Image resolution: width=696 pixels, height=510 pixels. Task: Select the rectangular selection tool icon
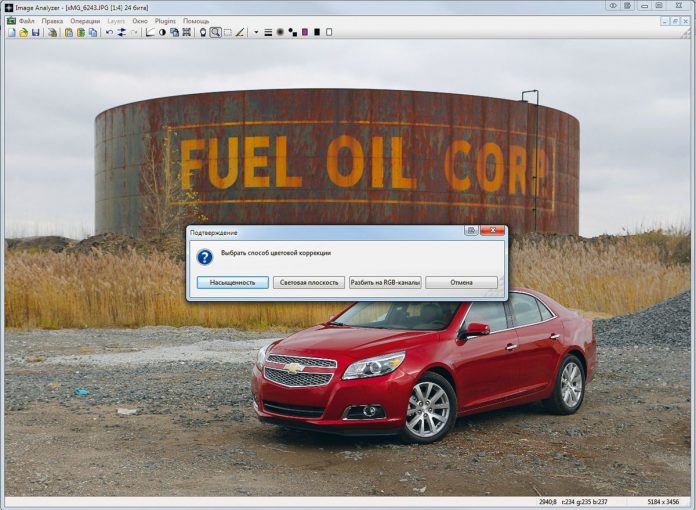pyautogui.click(x=227, y=32)
